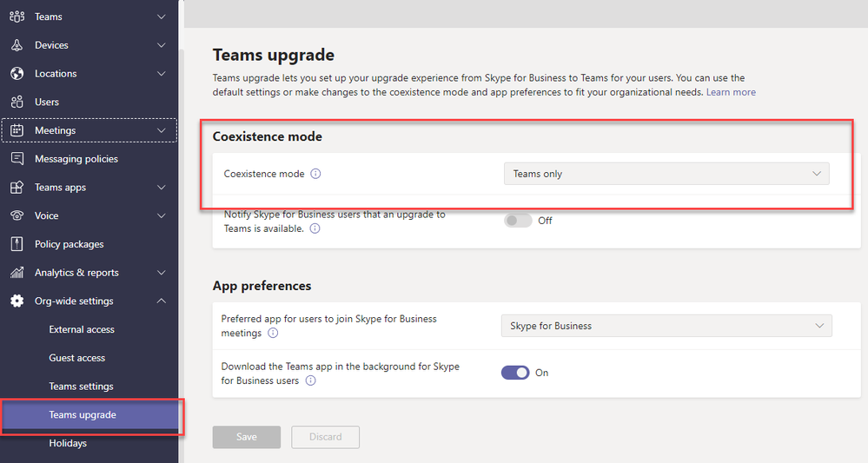The height and width of the screenshot is (463, 868).
Task: Collapse the Org-wide settings chevron
Action: [x=161, y=301]
